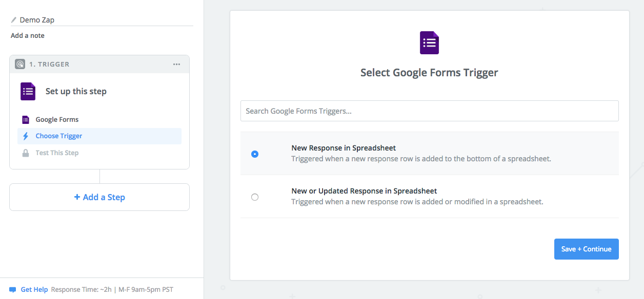The image size is (644, 299).
Task: Click the trigger step icon in step header
Action: (20, 64)
